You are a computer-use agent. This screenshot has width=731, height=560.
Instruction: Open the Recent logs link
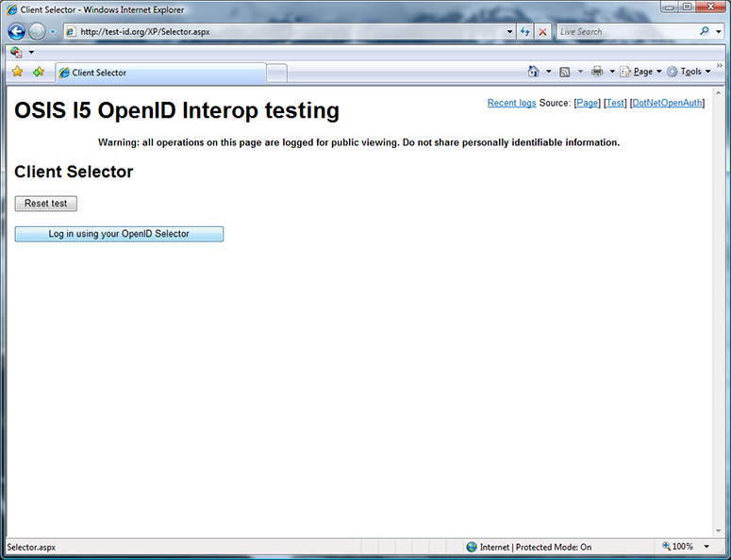[x=511, y=103]
